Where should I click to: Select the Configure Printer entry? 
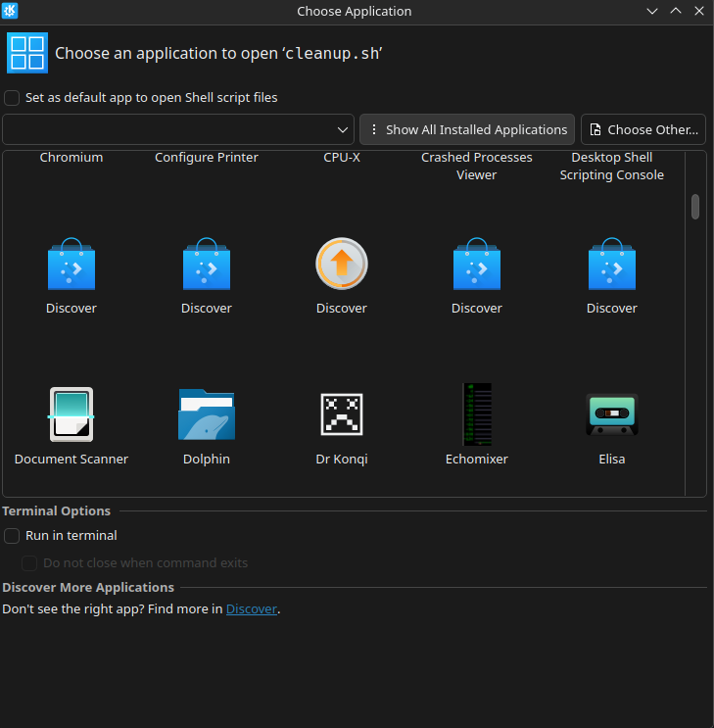pyautogui.click(x=207, y=158)
